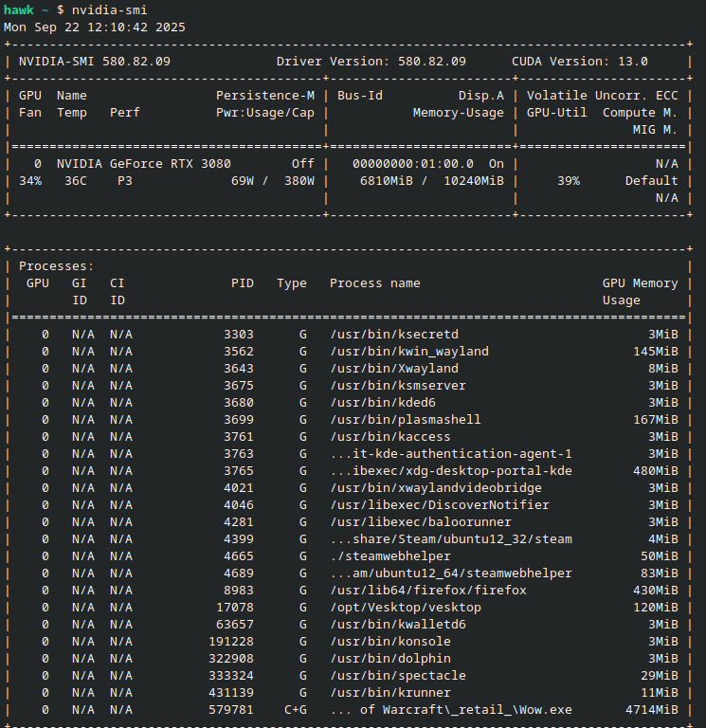Click the performance state 'P3'

(125, 181)
